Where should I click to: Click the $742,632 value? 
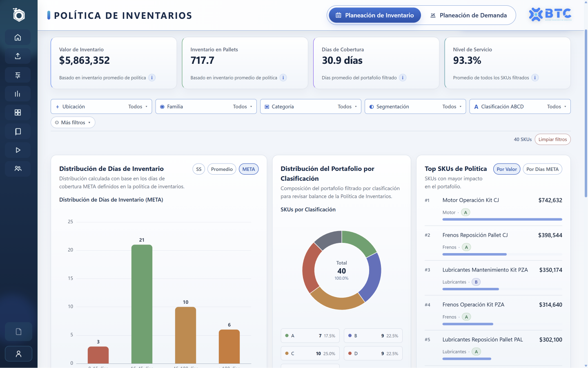click(550, 200)
